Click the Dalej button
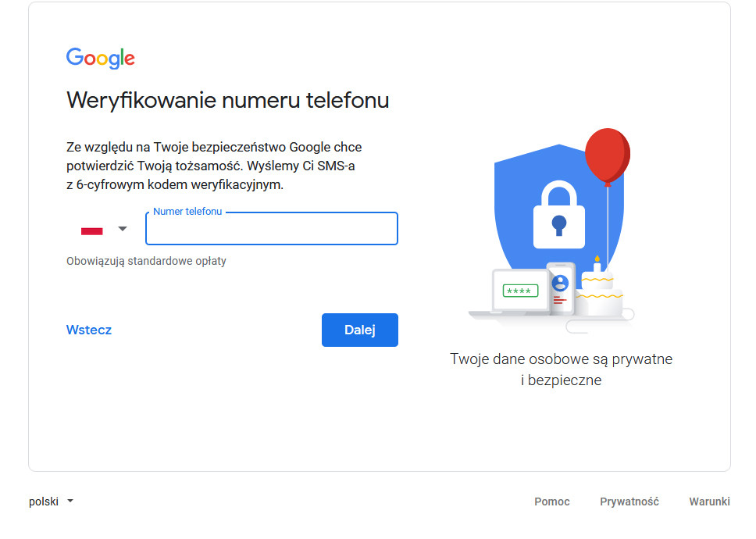The height and width of the screenshot is (539, 756). point(360,330)
